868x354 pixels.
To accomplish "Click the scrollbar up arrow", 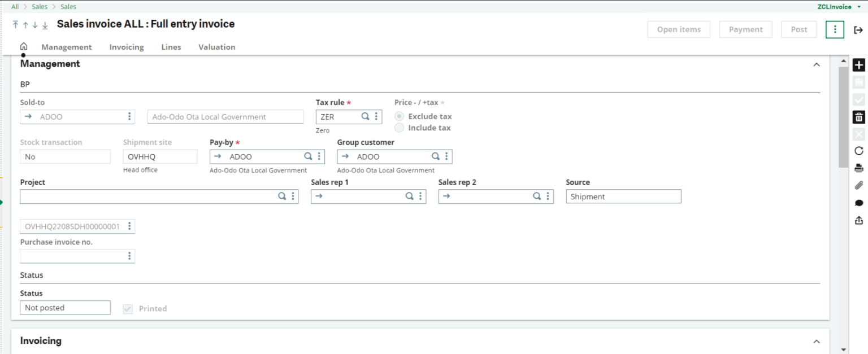I will click(x=843, y=61).
